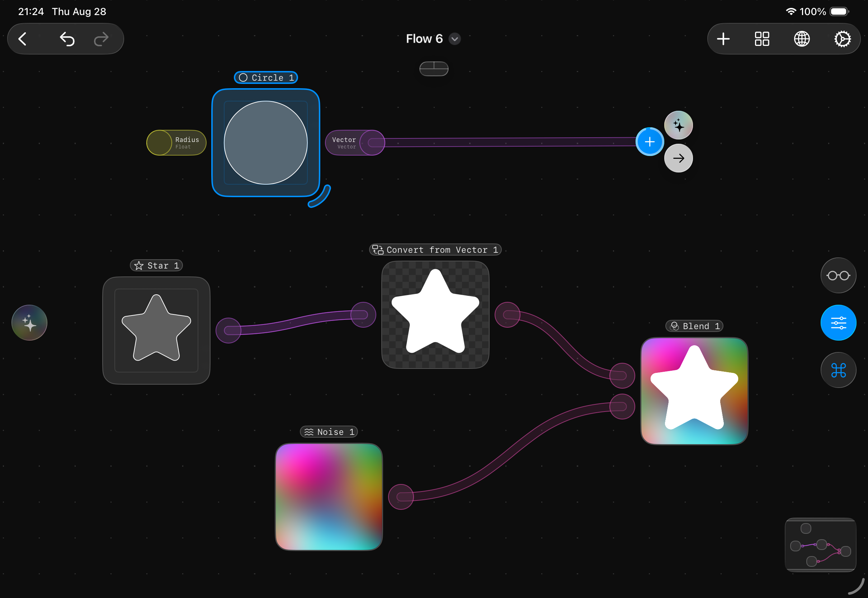868x598 pixels.
Task: Toggle preview mode with the glasses button
Action: pos(838,275)
